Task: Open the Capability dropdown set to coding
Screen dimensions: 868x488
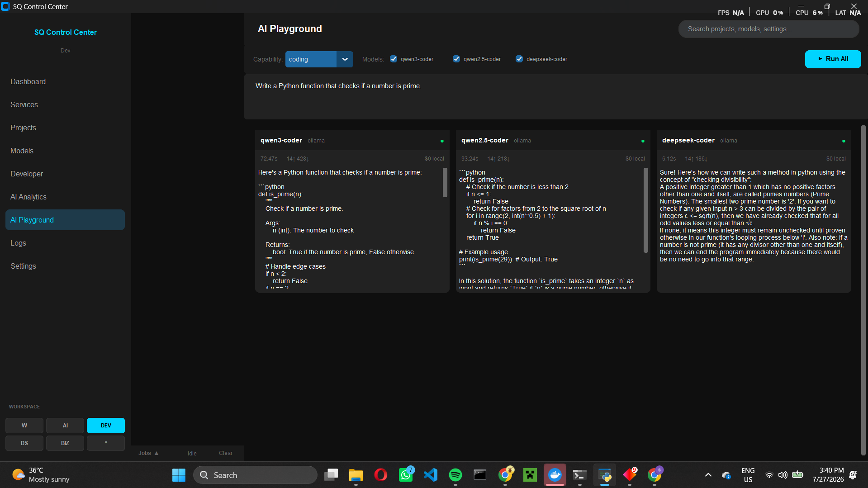Action: point(319,59)
